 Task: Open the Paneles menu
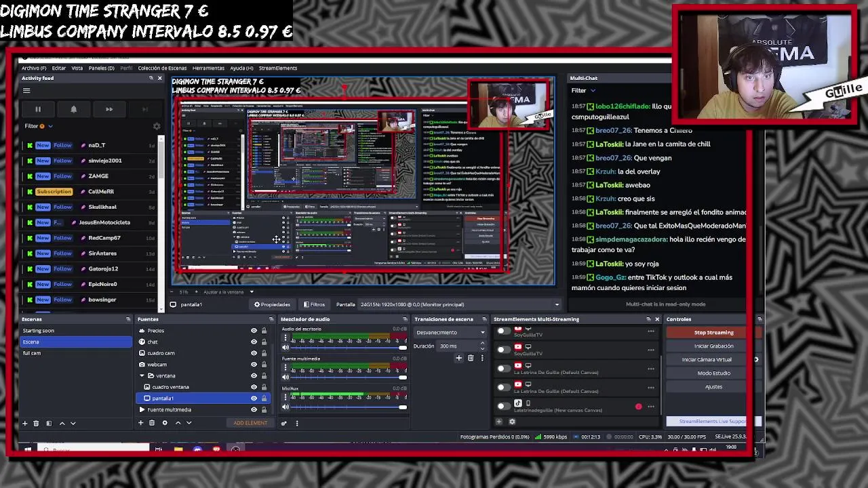(x=102, y=68)
